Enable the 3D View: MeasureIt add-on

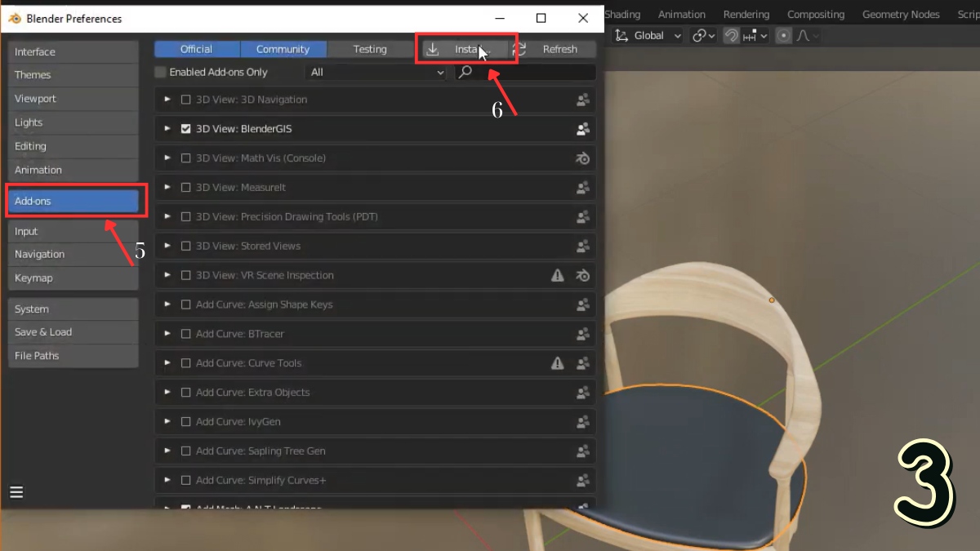pyautogui.click(x=185, y=188)
